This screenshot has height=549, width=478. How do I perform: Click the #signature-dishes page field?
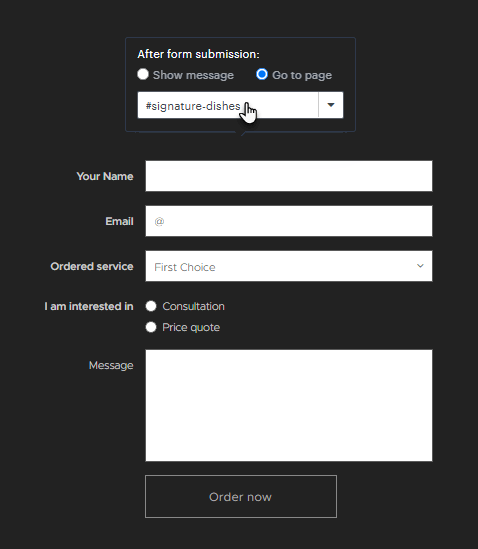228,105
